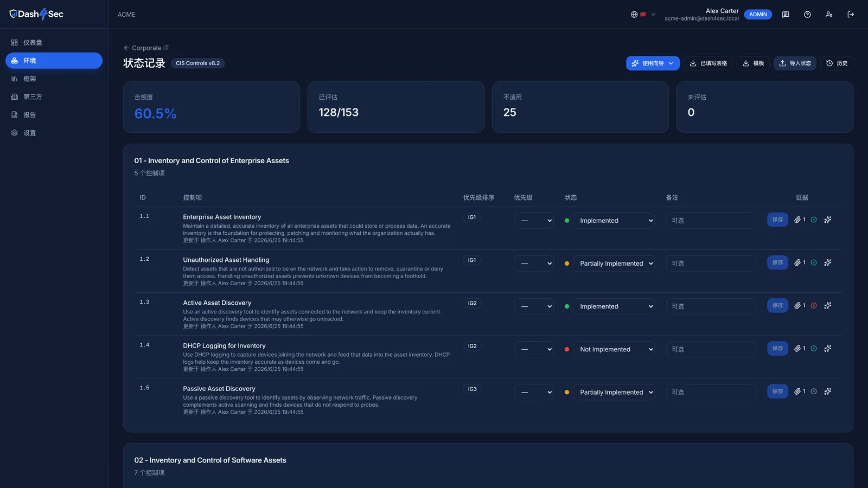The width and height of the screenshot is (868, 488).
Task: Open 仪表盘 dashboard in sidebar
Action: pos(54,42)
